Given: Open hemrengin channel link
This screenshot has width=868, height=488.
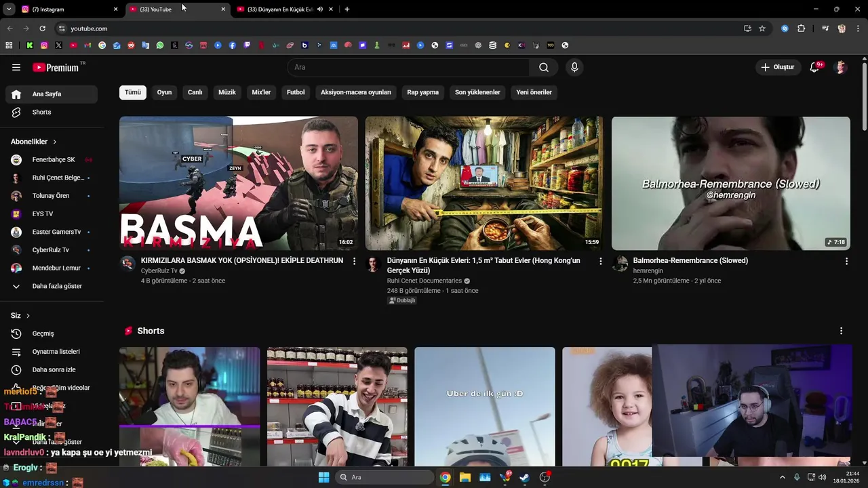Looking at the screenshot, I should (648, 270).
